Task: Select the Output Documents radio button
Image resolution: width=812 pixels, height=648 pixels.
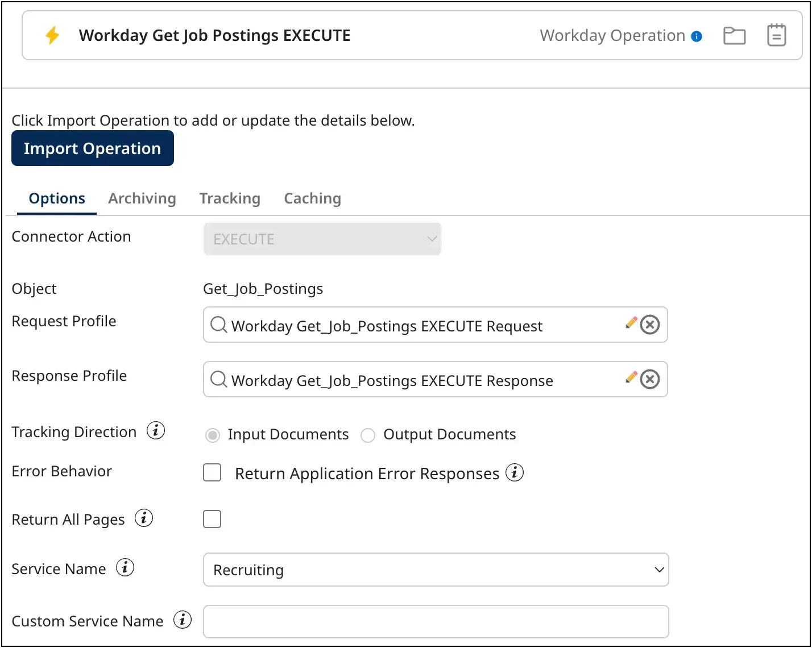Action: tap(368, 435)
